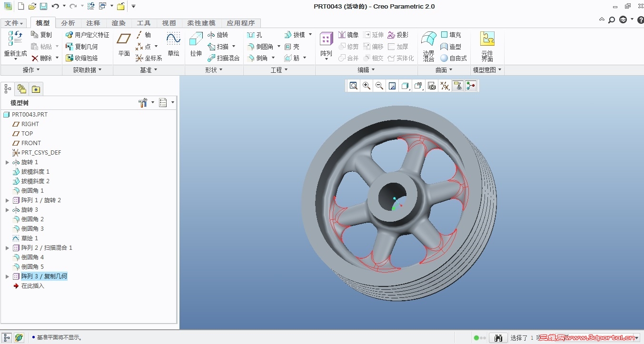Click the Copy (复制) tool

41,35
